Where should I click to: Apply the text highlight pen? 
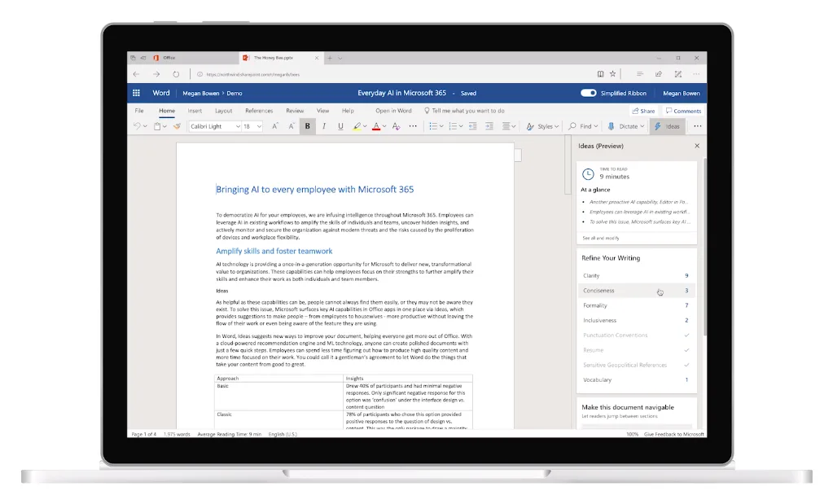point(357,126)
